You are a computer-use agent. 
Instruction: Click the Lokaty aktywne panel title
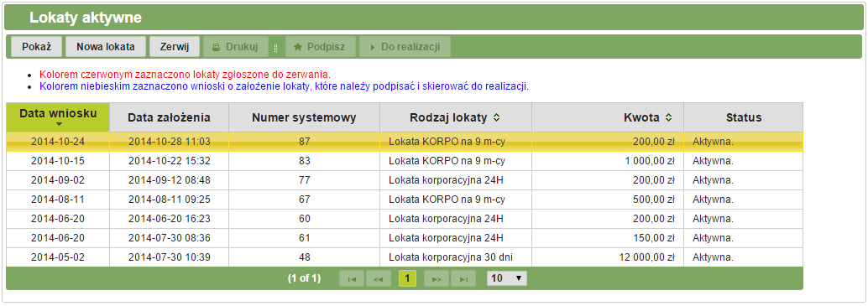click(x=86, y=18)
